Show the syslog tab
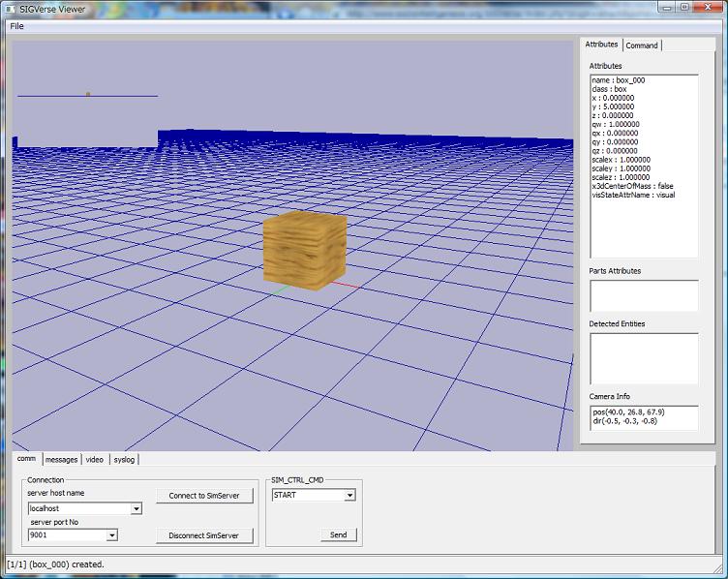This screenshot has width=728, height=579. tap(125, 459)
